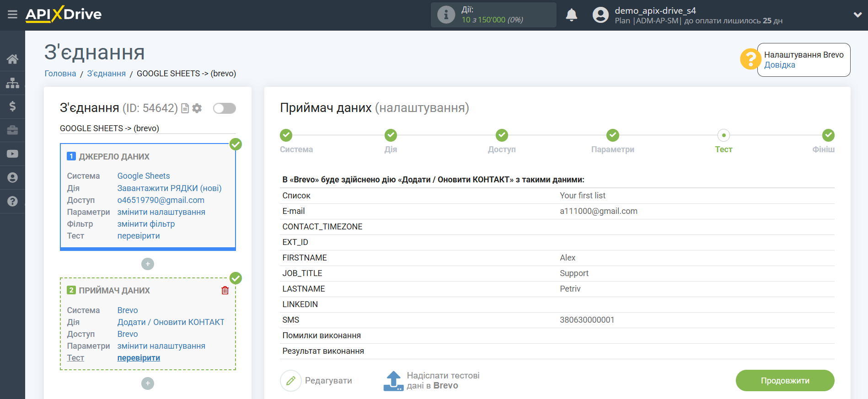868x399 pixels.
Task: Expand the account dropdown arrow
Action: pyautogui.click(x=857, y=15)
